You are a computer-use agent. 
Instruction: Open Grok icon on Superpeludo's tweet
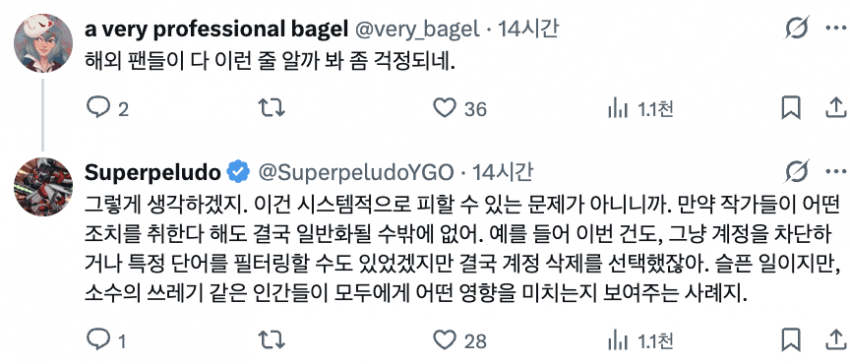pos(797,172)
